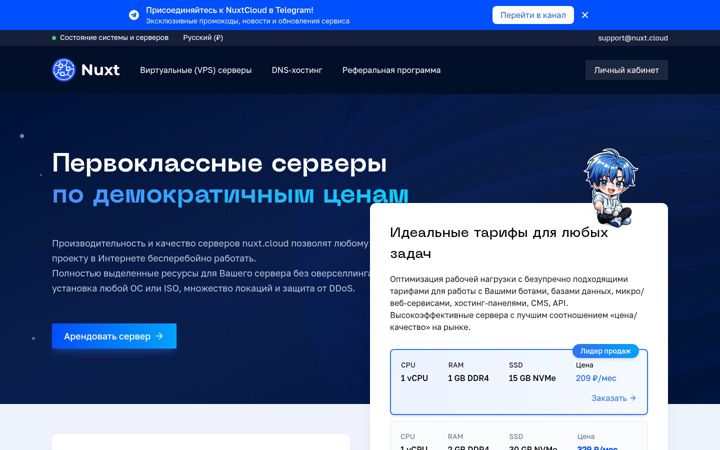The image size is (720, 450).
Task: Click the heading "Идеальные тарифы для любых задач"
Action: (x=499, y=243)
